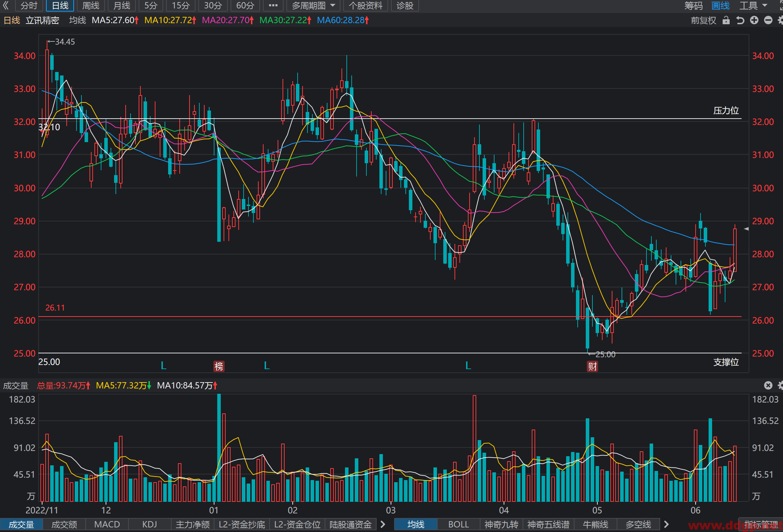Open the 个股资料 button
Screen dimensions: 783x532
pyautogui.click(x=365, y=6)
